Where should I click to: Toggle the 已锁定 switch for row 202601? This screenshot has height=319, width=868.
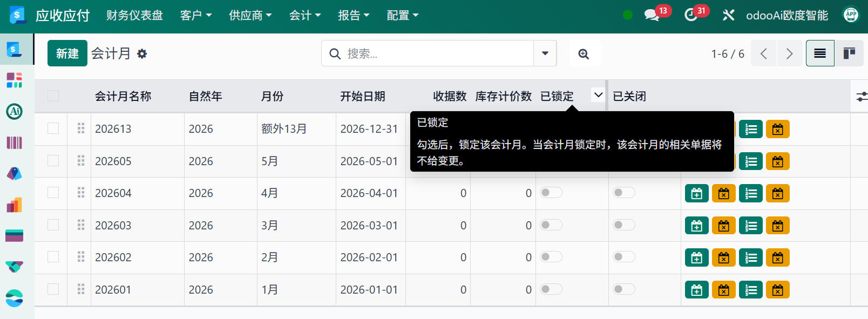click(551, 289)
